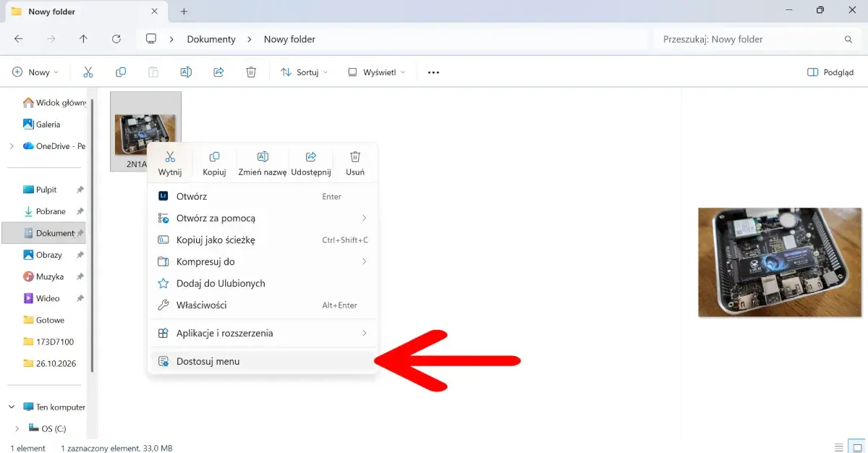Expand the OneDrive tree node
868x453 pixels.
click(x=12, y=146)
